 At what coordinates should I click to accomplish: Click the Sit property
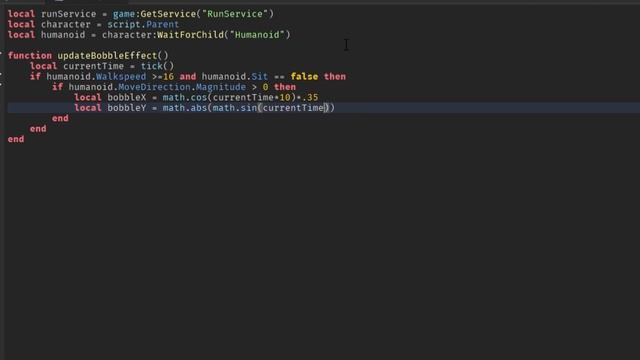point(260,77)
